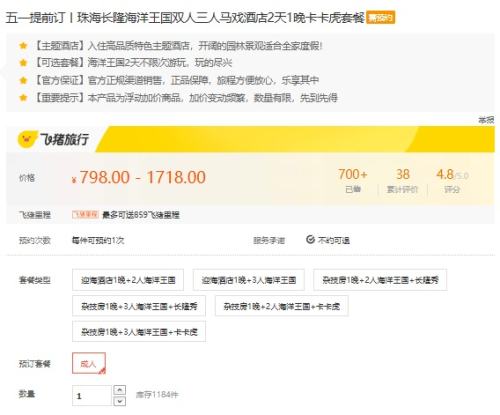Click the quantity input field
This screenshot has height=415, width=500.
pos(92,396)
